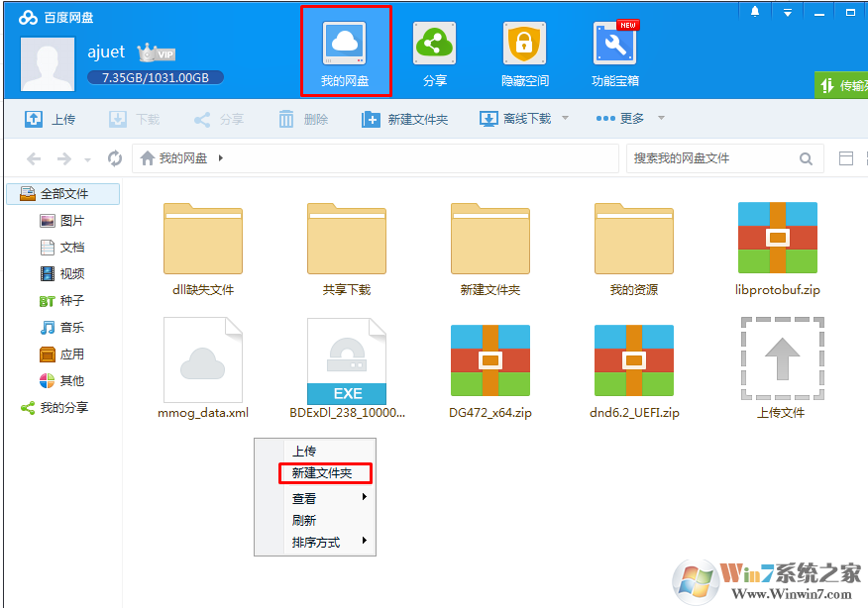Screen dimensions: 868x608
Task: Select the 我的资源 folder
Action: 634,249
